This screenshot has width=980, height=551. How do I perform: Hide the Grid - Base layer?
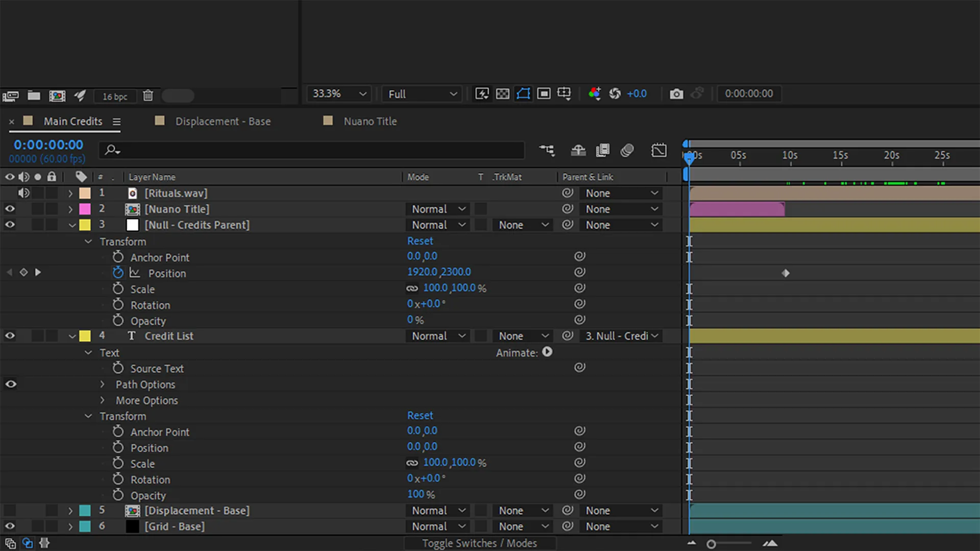coord(10,526)
